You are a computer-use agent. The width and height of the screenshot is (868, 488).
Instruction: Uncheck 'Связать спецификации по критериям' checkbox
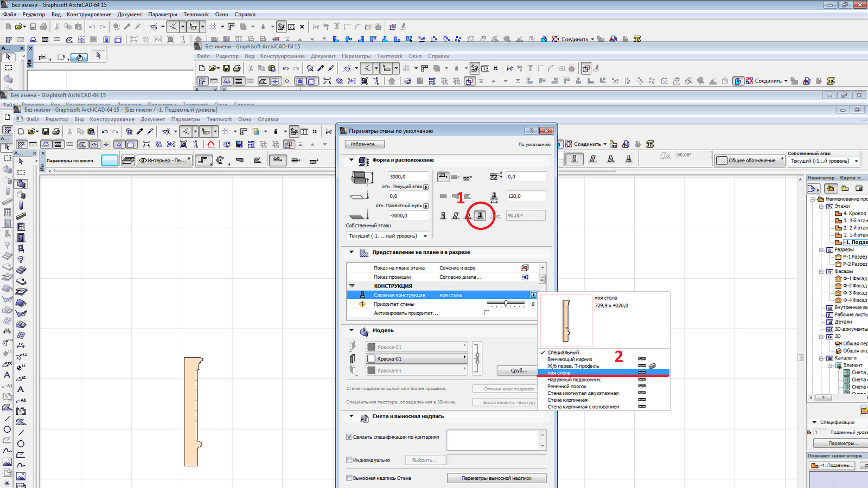tap(349, 437)
